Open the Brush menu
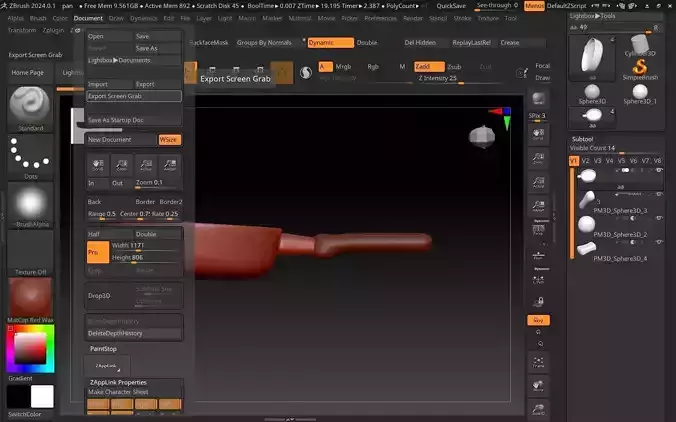 click(x=38, y=18)
